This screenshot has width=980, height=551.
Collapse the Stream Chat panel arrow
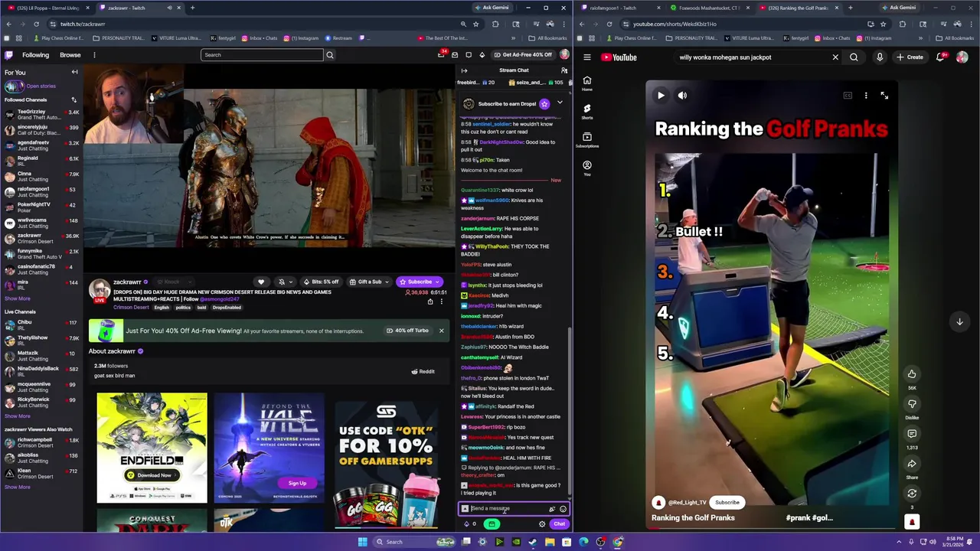click(464, 70)
